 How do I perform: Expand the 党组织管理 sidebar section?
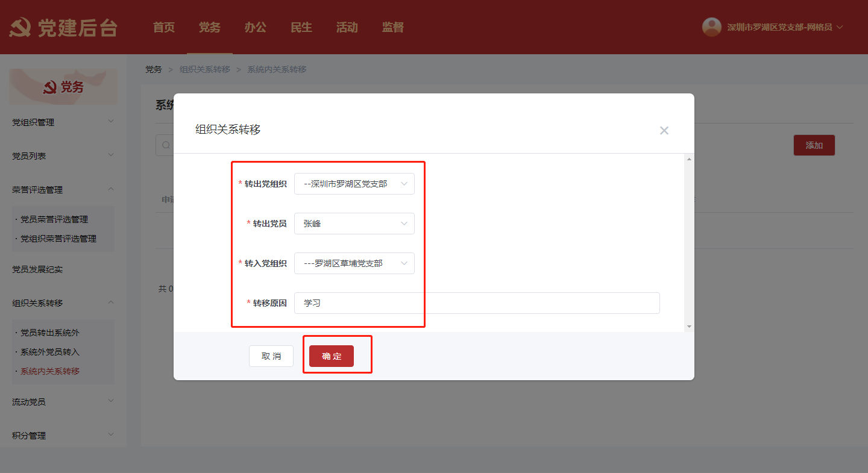(63, 122)
